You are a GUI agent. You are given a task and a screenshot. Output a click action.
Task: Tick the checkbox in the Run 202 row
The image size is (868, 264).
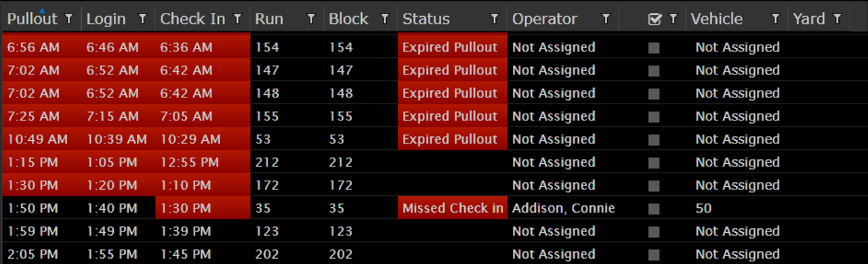click(x=654, y=255)
